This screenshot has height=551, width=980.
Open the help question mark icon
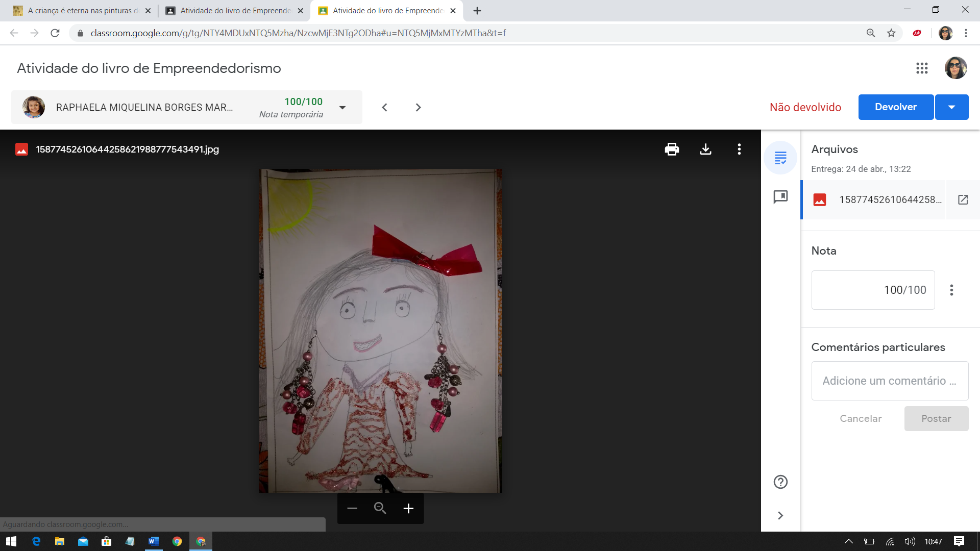click(x=780, y=482)
